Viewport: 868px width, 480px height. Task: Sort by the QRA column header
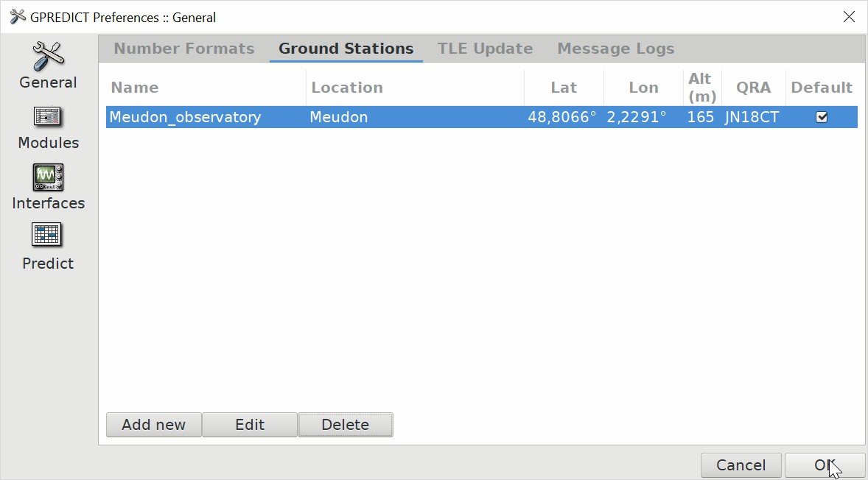pyautogui.click(x=753, y=88)
